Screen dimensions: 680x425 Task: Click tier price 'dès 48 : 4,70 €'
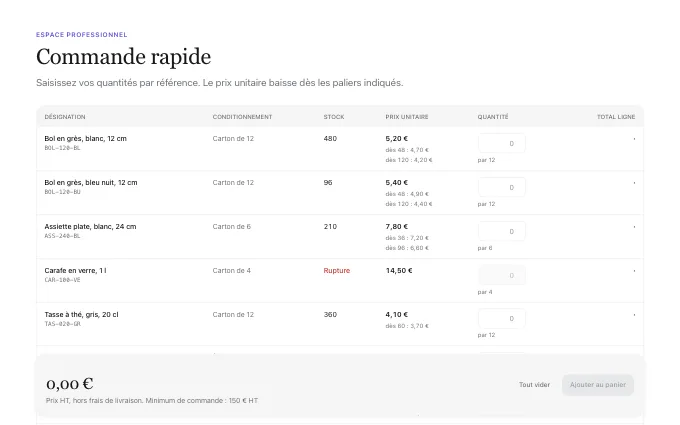coord(407,150)
